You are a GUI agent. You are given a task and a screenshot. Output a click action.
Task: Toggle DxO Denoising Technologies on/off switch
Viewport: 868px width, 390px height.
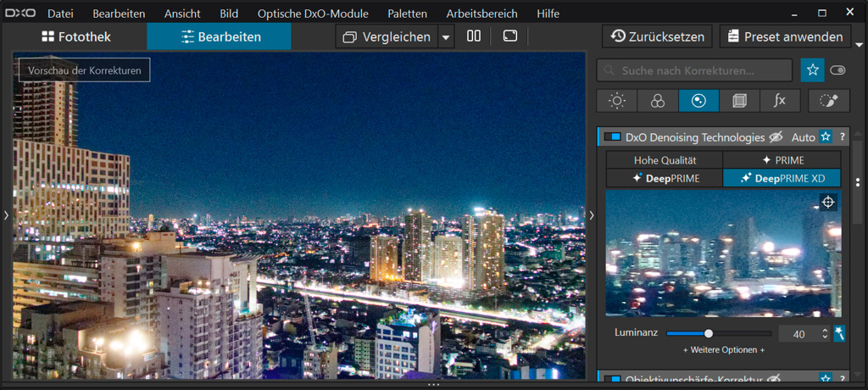pyautogui.click(x=612, y=137)
